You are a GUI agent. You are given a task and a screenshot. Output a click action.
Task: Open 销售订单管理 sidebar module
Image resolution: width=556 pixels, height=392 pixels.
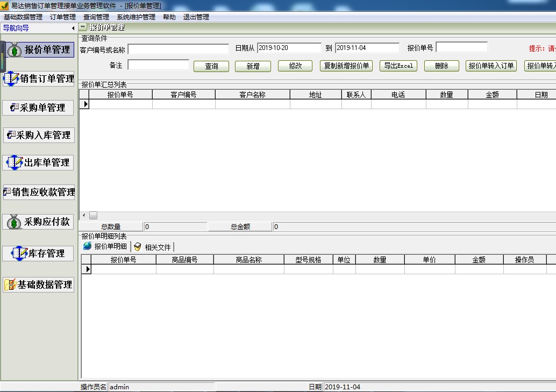39,79
